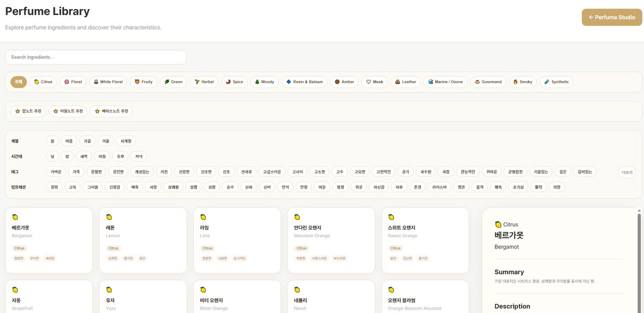Select the White Floral category chip
The height and width of the screenshot is (313, 644).
(108, 82)
